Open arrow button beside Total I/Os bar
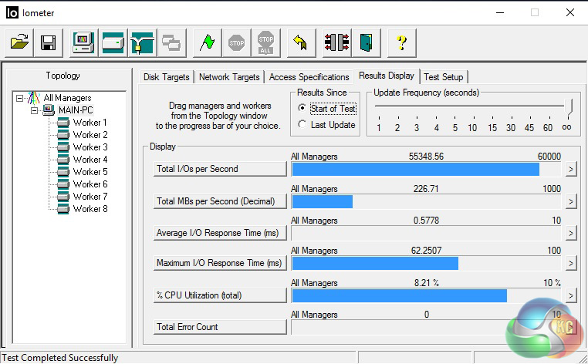This screenshot has height=364, width=588. point(571,170)
